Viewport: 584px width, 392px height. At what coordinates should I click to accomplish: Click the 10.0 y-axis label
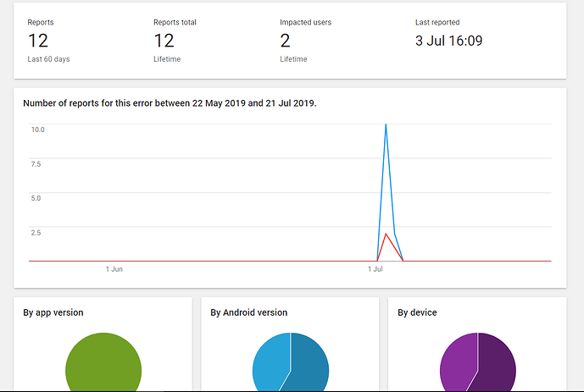click(x=37, y=130)
